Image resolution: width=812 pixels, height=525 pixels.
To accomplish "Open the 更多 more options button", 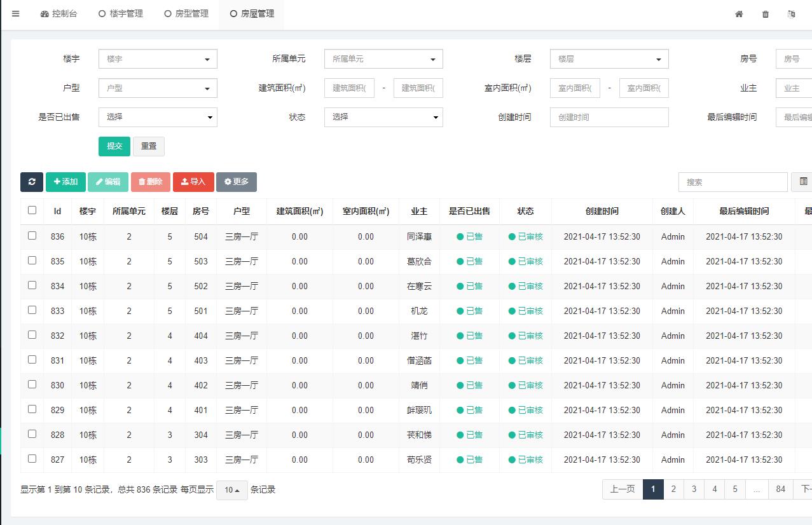I will (x=237, y=182).
